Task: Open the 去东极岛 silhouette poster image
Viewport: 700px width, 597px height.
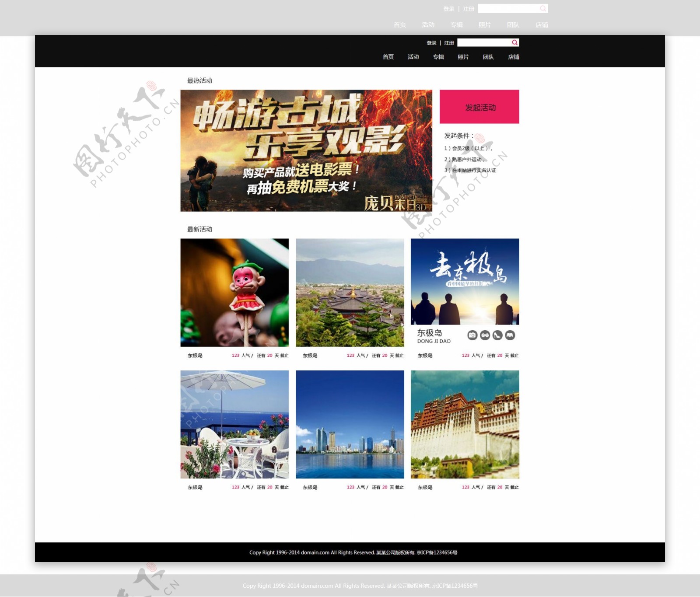Action: (465, 282)
